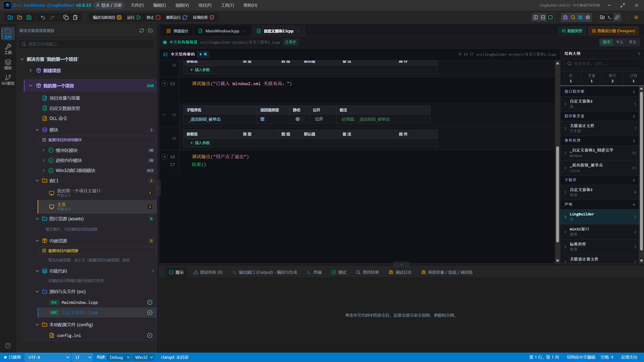The height and width of the screenshot is (362, 644).
Task: Open the UTF-8 encoding dropdown
Action: coord(48,357)
